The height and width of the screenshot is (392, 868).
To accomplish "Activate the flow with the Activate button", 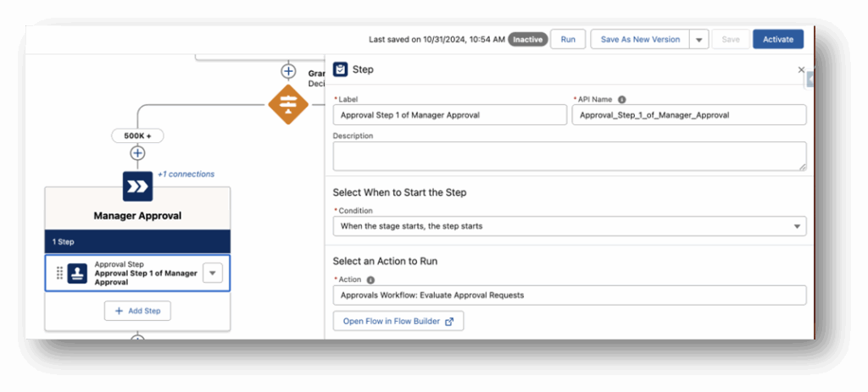I will (777, 40).
